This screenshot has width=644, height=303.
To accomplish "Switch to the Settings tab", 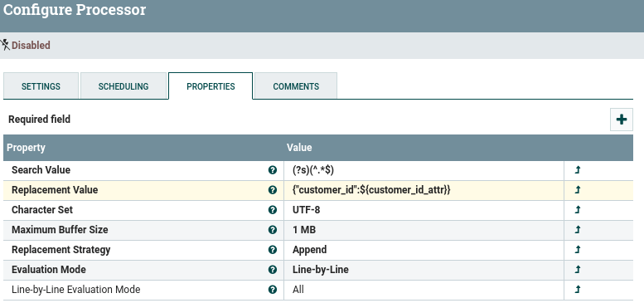I will (x=41, y=86).
